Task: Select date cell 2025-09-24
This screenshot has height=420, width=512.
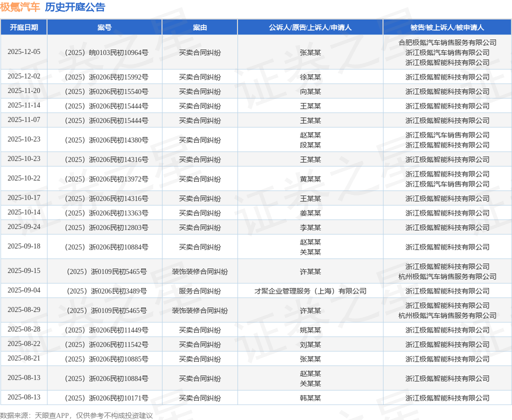Action: tap(24, 226)
